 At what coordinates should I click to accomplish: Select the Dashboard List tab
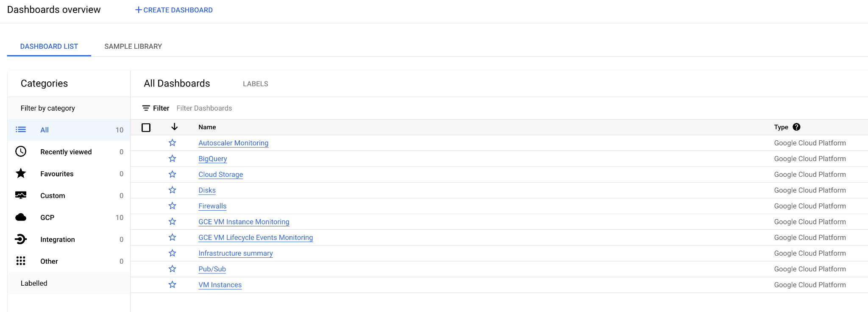(x=49, y=46)
